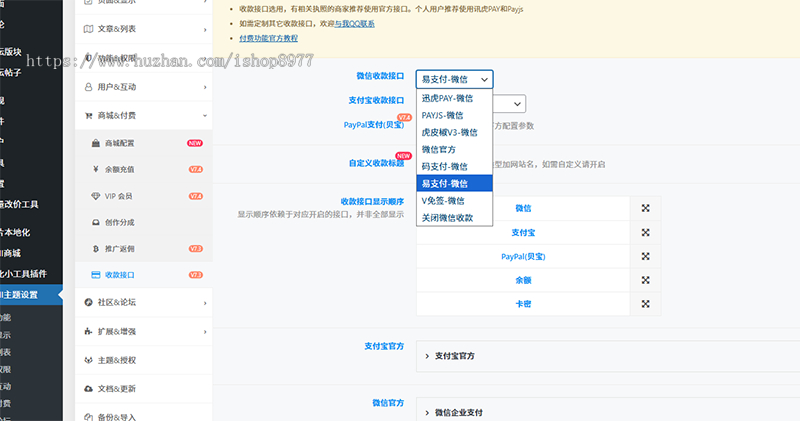Choose 虎皮椒V3-微信 option
Image resolution: width=800 pixels, height=421 pixels.
tap(454, 132)
